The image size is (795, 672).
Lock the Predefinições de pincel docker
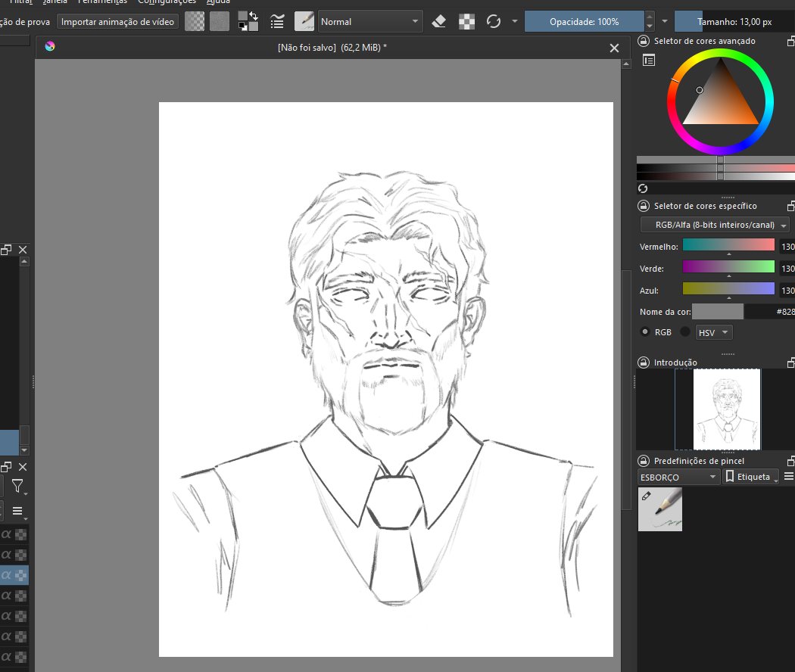pos(644,461)
